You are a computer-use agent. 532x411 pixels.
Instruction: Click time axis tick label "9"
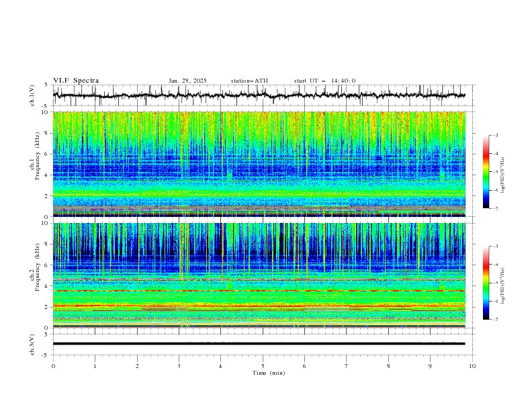click(x=430, y=366)
